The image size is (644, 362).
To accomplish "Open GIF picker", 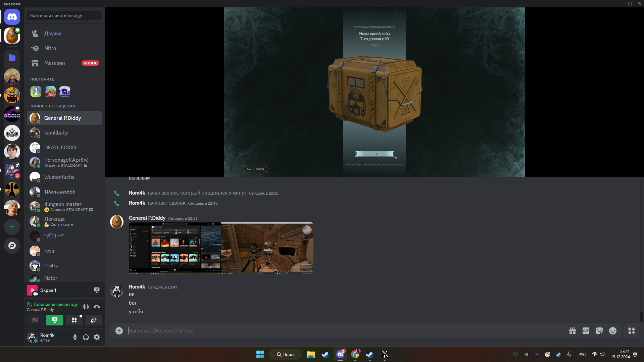I will click(x=586, y=331).
